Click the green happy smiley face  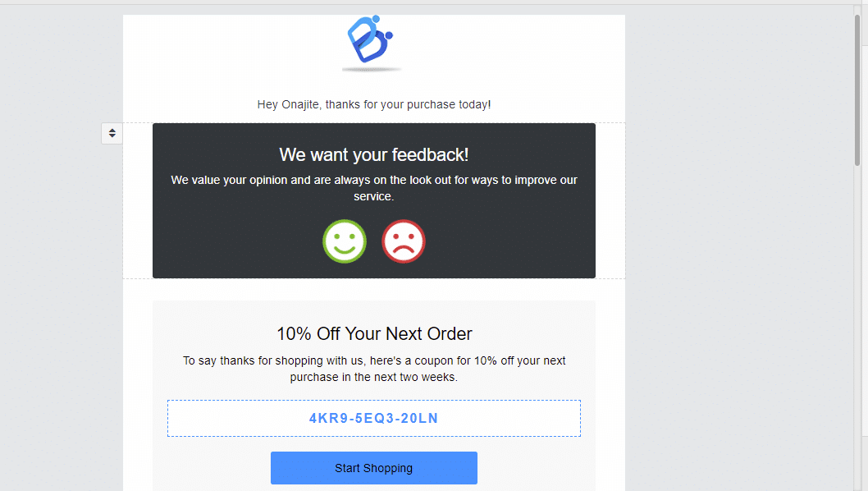point(345,241)
